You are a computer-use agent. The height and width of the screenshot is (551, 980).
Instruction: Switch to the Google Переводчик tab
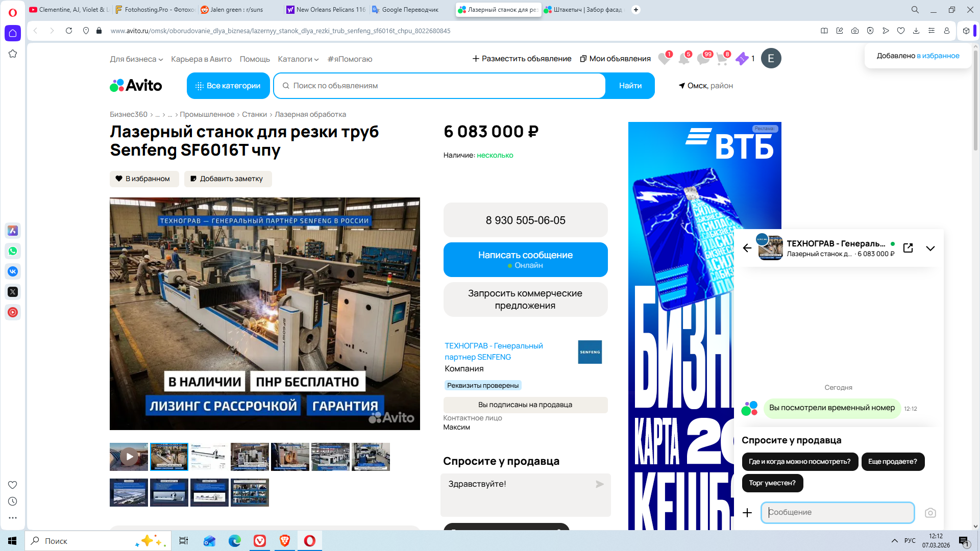[408, 10]
